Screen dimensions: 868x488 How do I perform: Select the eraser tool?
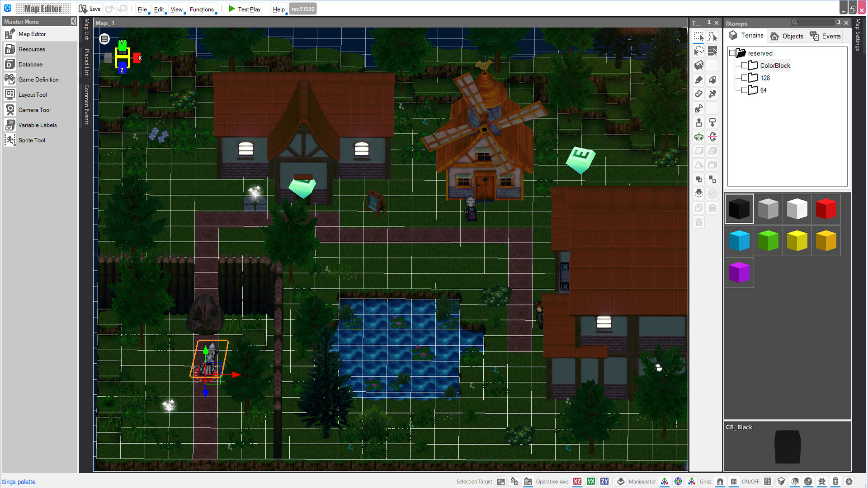pos(699,94)
